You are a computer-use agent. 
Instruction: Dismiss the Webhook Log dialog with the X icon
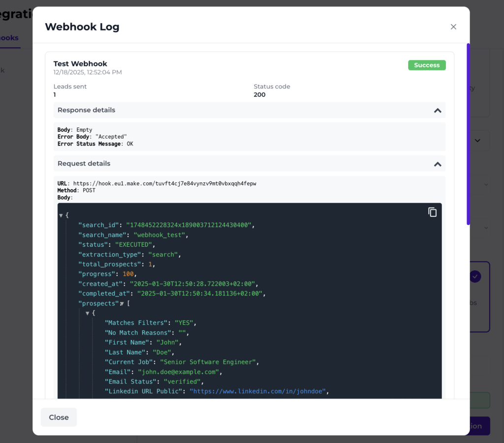pos(453,27)
